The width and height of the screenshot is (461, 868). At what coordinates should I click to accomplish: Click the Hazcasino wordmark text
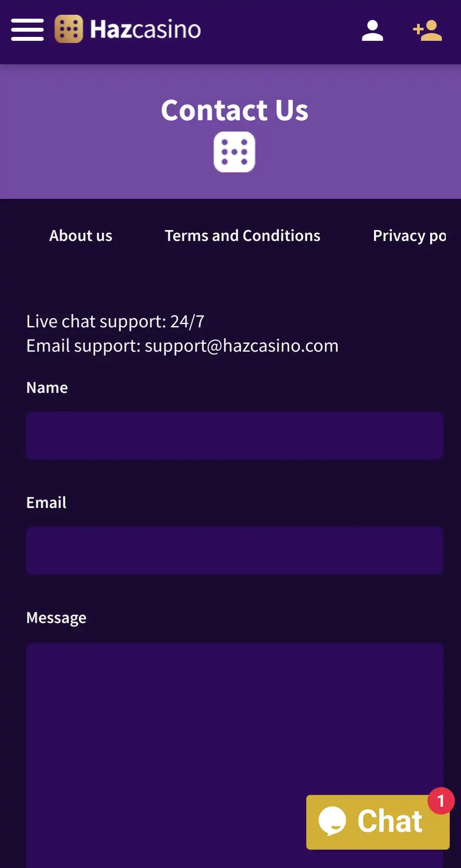[x=145, y=30]
